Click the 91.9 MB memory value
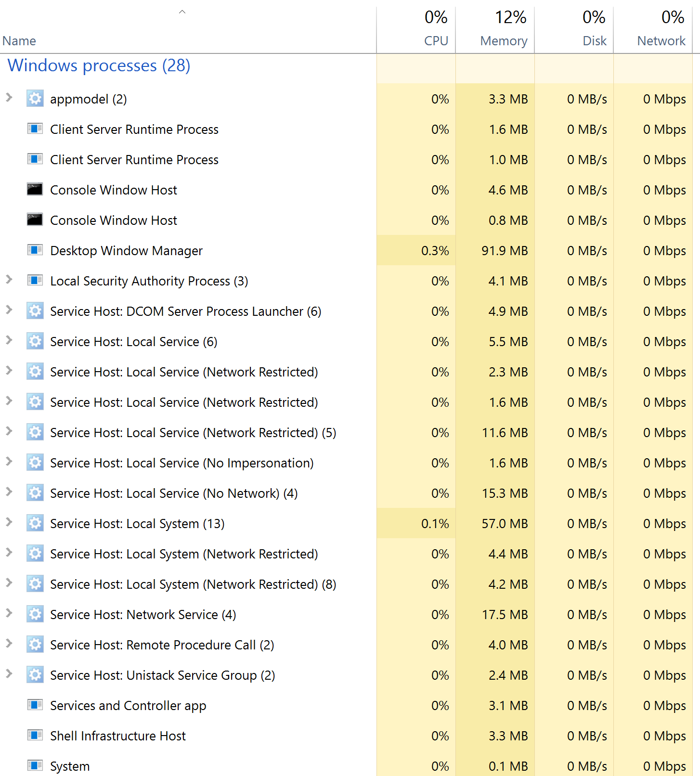 [505, 251]
